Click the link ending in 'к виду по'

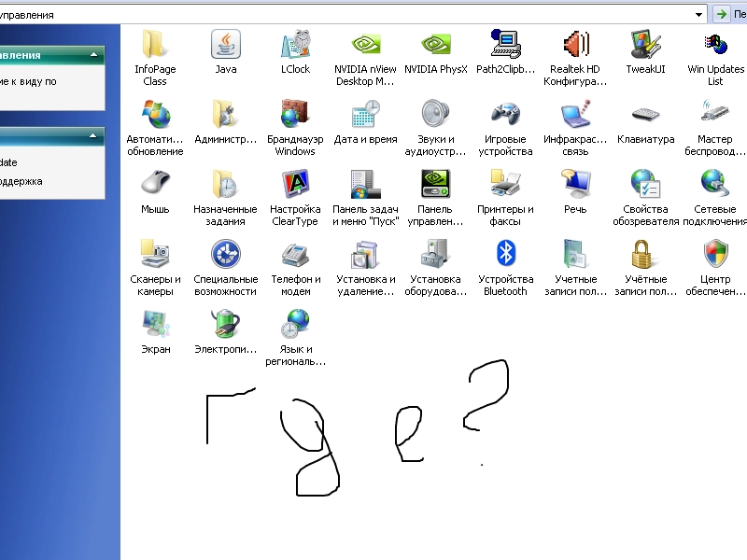(28, 81)
